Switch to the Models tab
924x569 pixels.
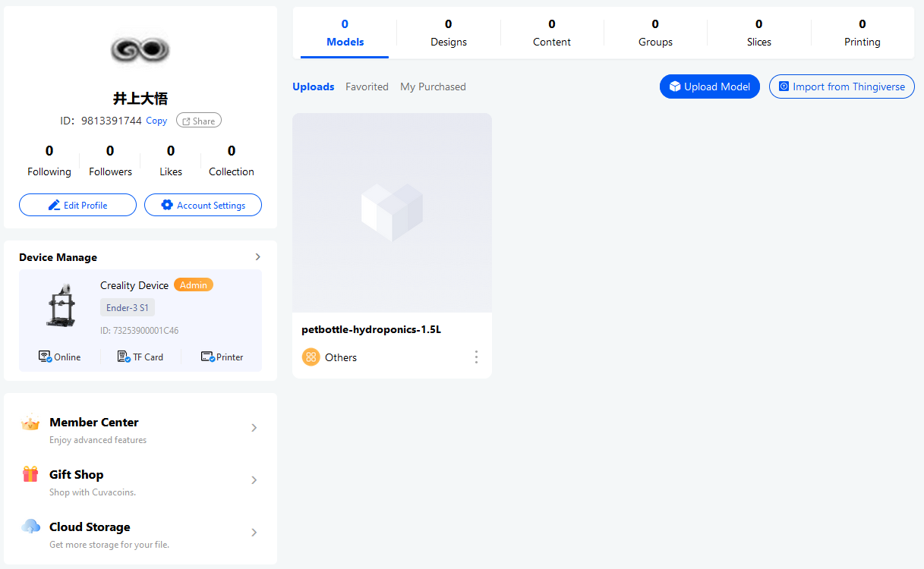click(x=345, y=33)
